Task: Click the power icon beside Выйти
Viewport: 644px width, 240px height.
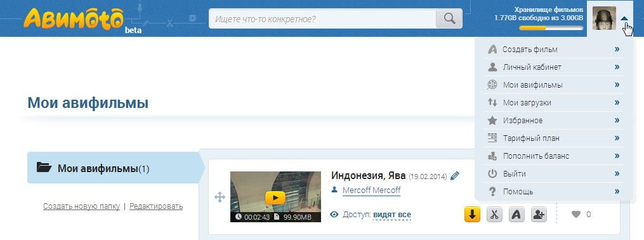Action: click(x=492, y=174)
